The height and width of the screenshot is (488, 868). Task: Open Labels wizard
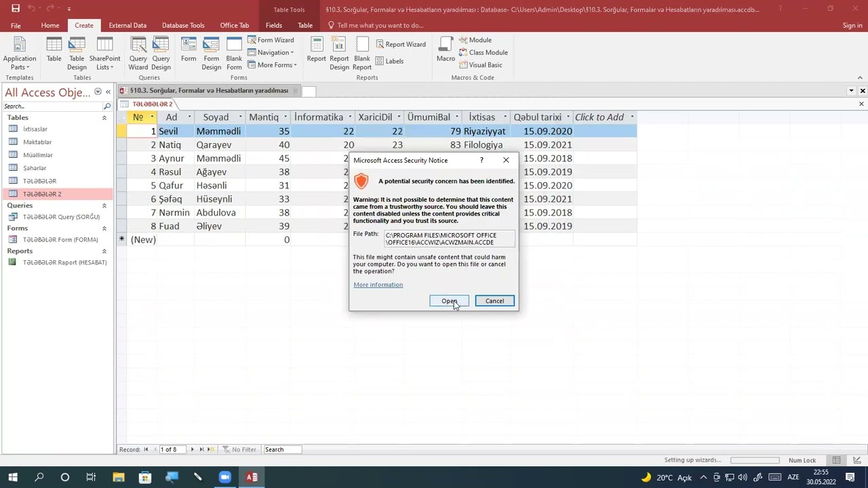[389, 61]
